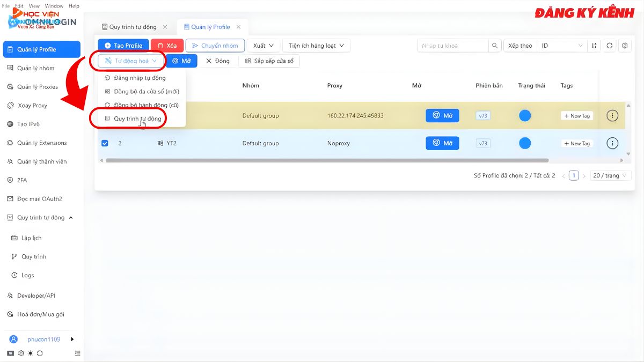Open the 20/trang page size dropdown
The image size is (644, 362).
610,175
